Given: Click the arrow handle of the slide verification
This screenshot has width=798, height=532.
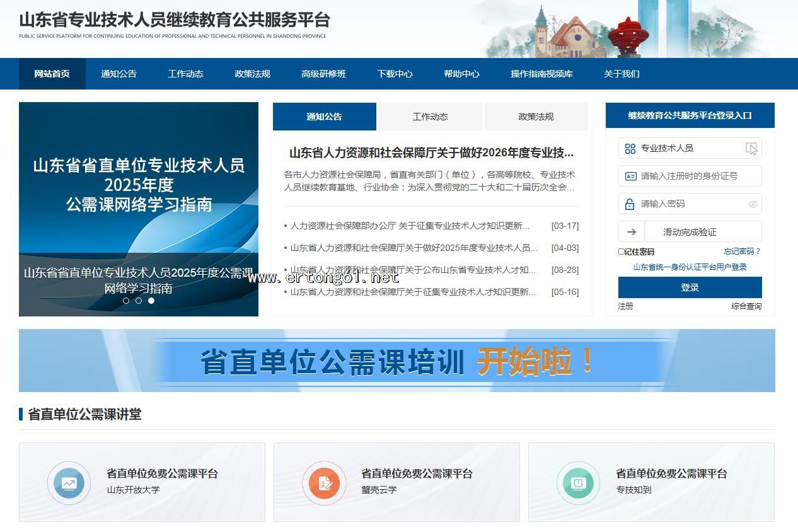Looking at the screenshot, I should [632, 232].
